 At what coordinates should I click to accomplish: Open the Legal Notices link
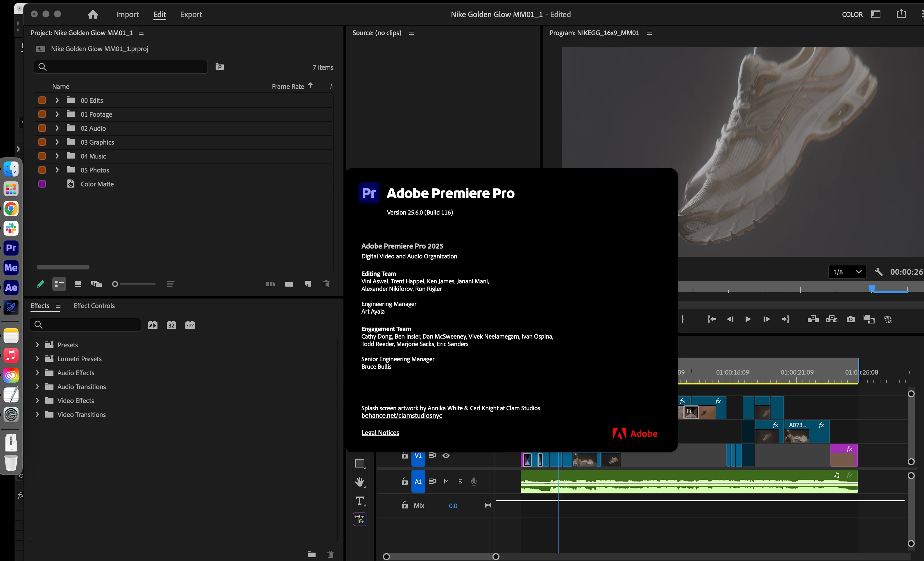pyautogui.click(x=380, y=432)
